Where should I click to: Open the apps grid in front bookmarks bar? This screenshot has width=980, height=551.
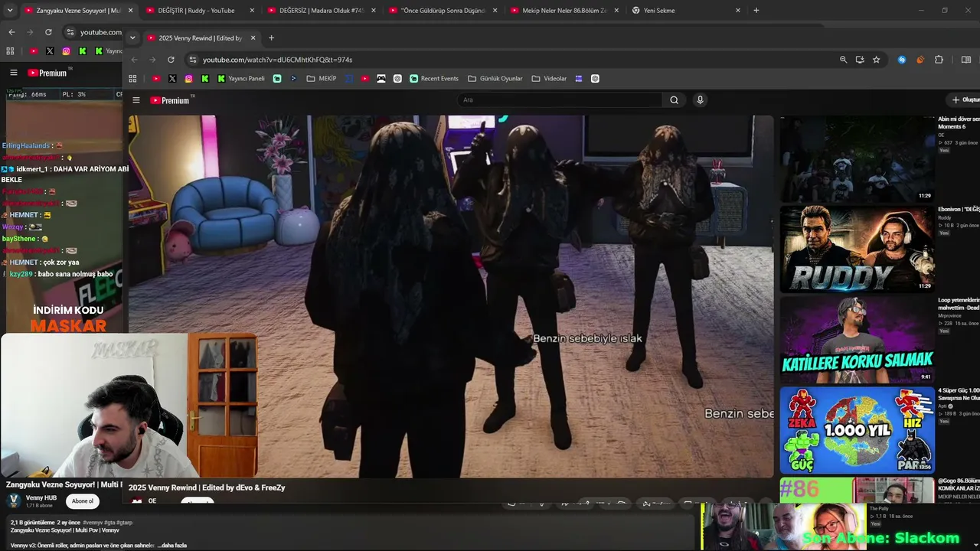click(x=132, y=79)
